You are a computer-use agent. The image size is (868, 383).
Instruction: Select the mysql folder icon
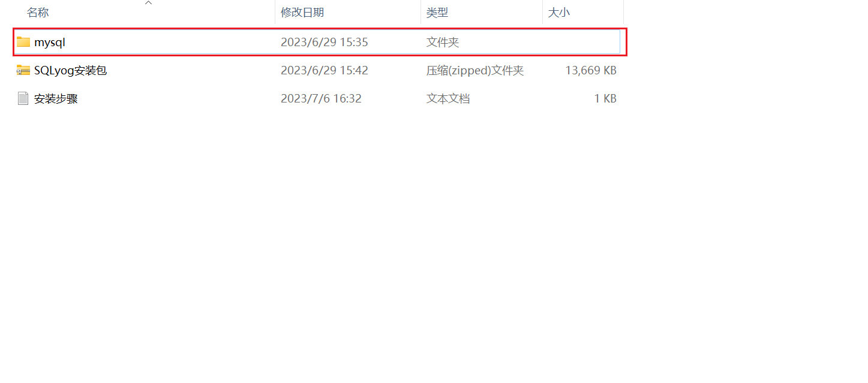coord(23,42)
